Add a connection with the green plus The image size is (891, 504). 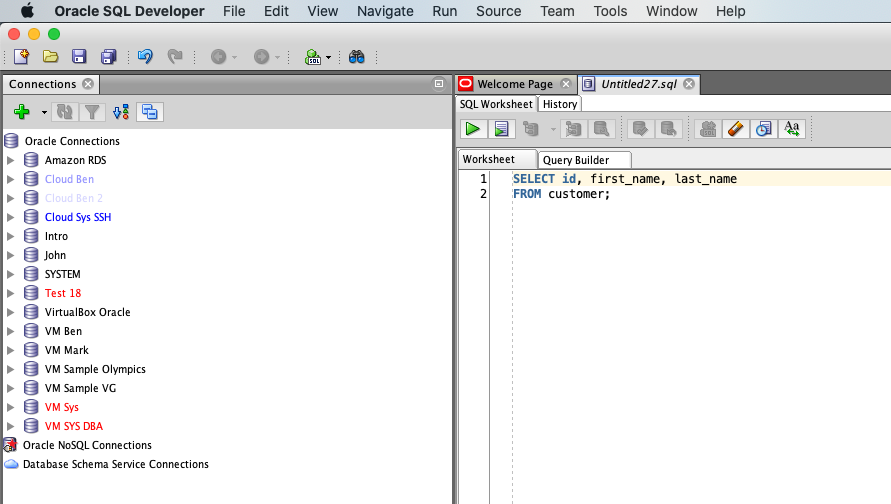click(x=22, y=112)
